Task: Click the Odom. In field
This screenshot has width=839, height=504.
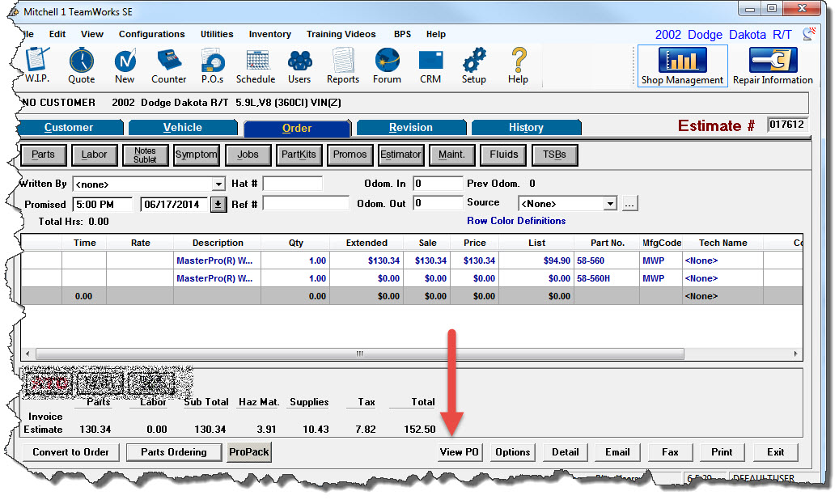Action: click(438, 184)
